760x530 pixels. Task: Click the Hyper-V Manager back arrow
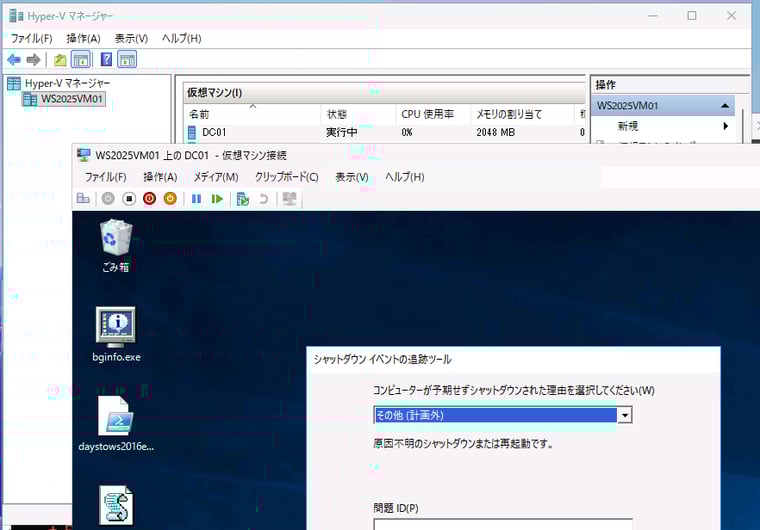[14, 60]
